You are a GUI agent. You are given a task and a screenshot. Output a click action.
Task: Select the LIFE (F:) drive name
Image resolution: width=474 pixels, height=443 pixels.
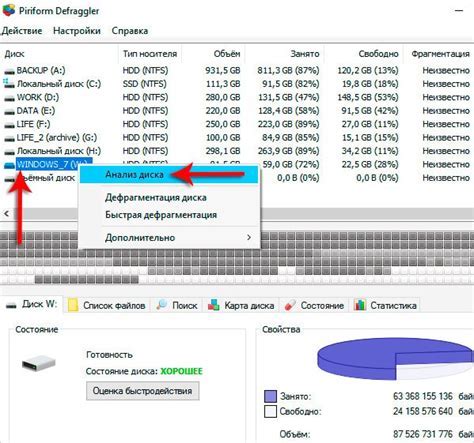click(33, 124)
